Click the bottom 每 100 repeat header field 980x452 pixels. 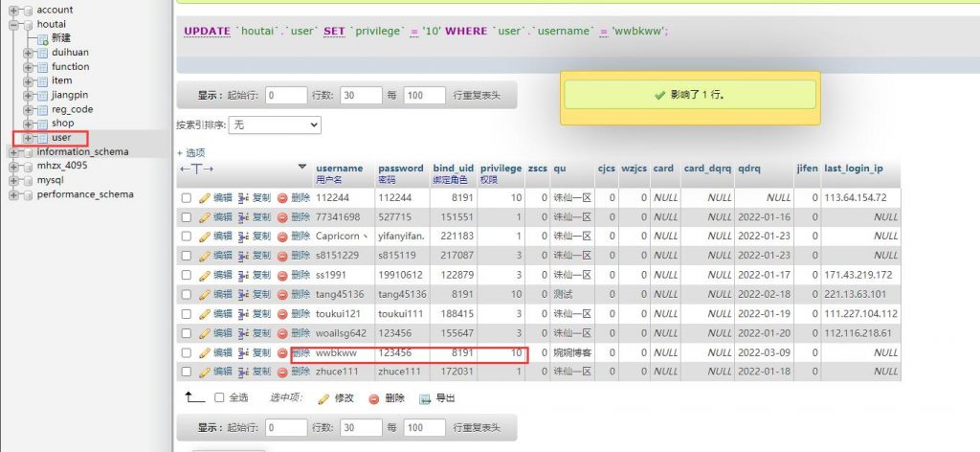(424, 428)
